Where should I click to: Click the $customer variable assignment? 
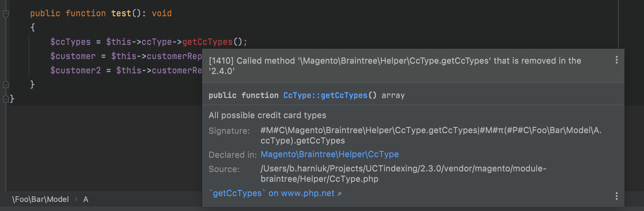tap(73, 56)
